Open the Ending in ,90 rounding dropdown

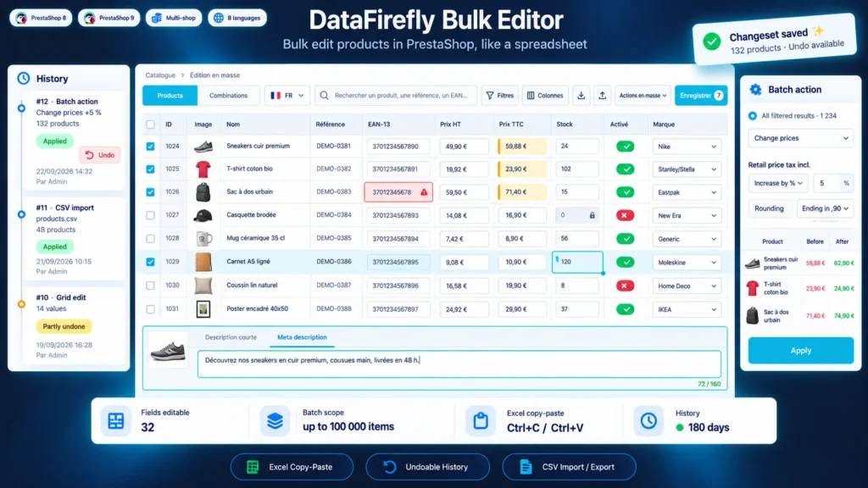coord(825,208)
